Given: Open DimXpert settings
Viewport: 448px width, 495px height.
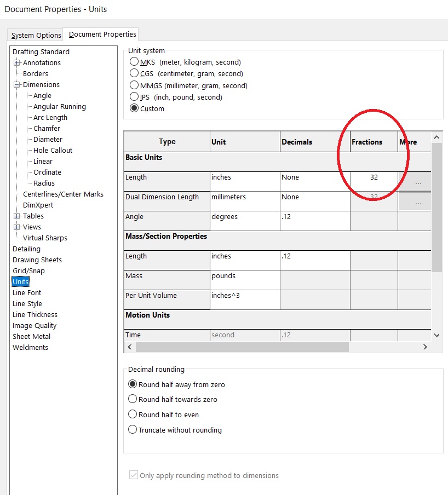Looking at the screenshot, I should tap(38, 205).
